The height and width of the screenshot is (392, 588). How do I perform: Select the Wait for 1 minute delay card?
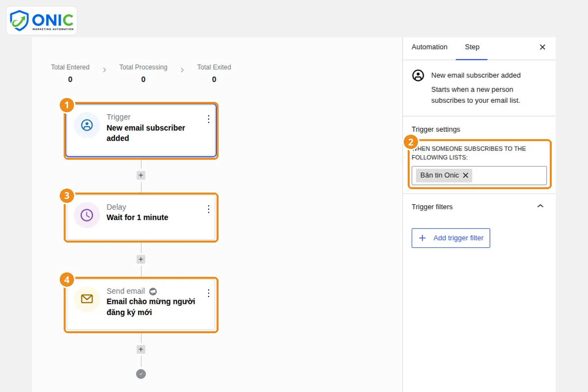[x=141, y=218]
